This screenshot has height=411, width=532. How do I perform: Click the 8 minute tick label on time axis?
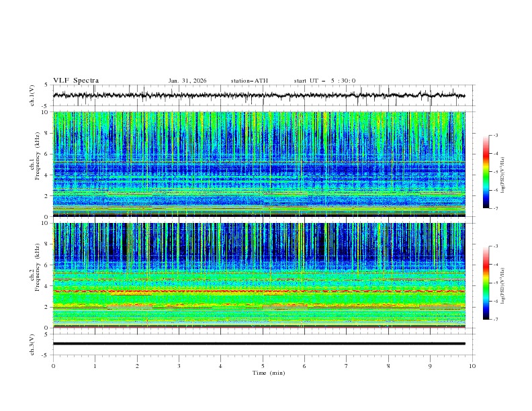[x=388, y=366]
